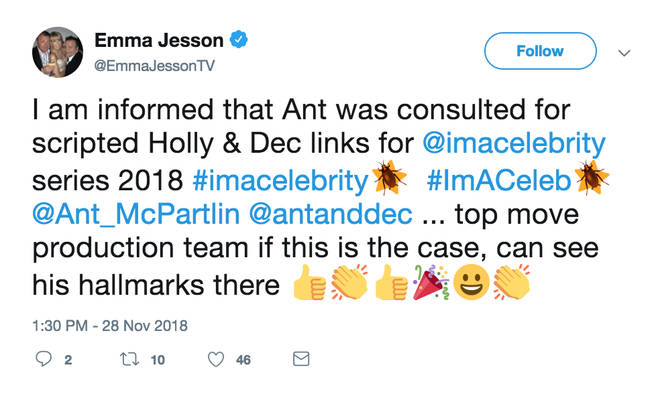
Task: Visit the @antanddec profile mention
Action: point(330,214)
